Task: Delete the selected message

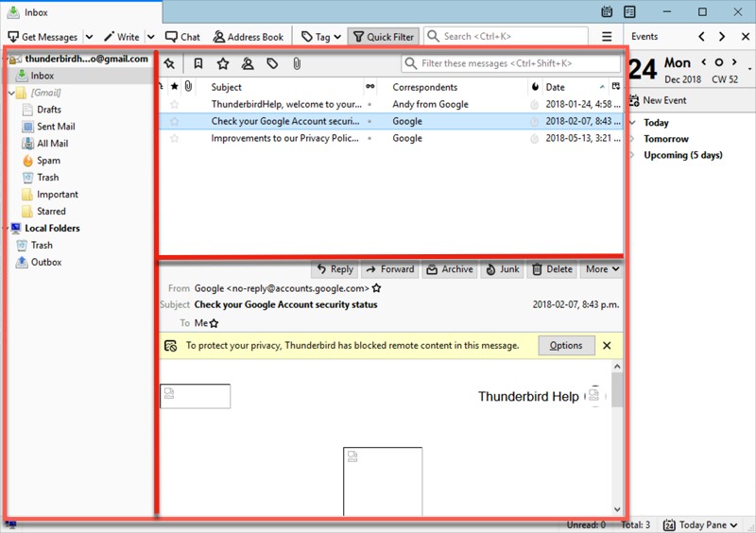Action: coord(552,269)
